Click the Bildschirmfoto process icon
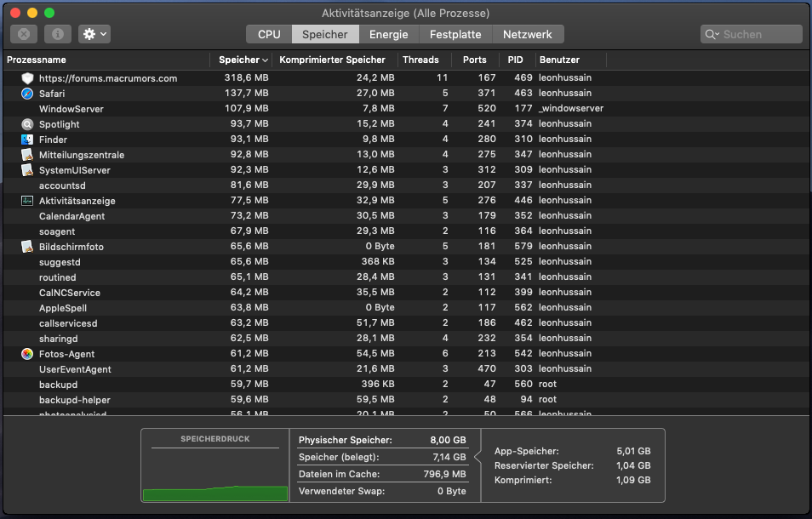812x519 pixels. (x=27, y=246)
